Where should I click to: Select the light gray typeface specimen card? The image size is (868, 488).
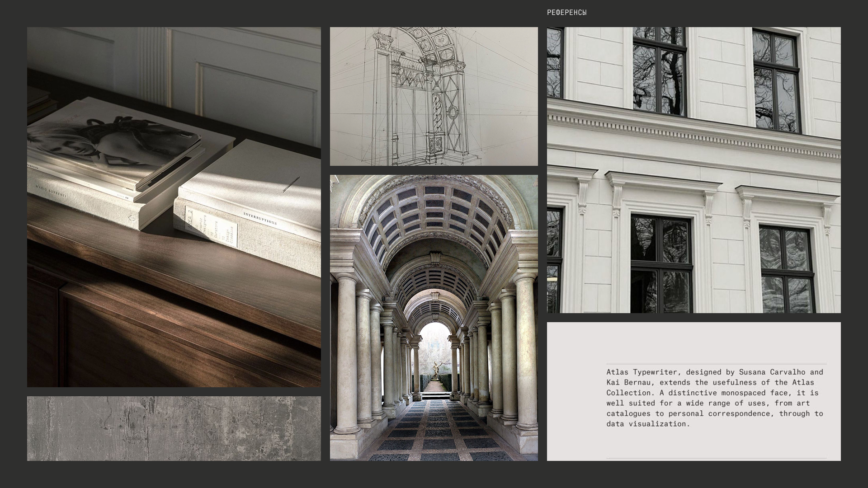tap(694, 391)
